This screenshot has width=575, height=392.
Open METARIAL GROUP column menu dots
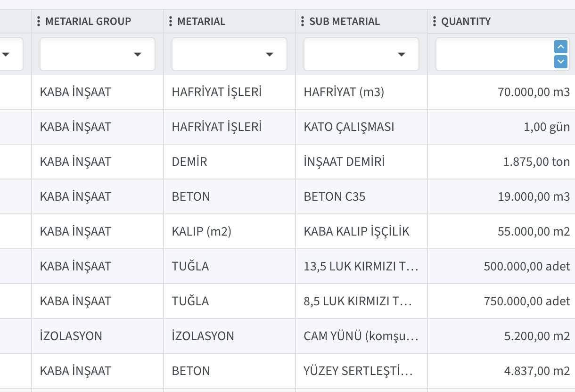click(39, 21)
